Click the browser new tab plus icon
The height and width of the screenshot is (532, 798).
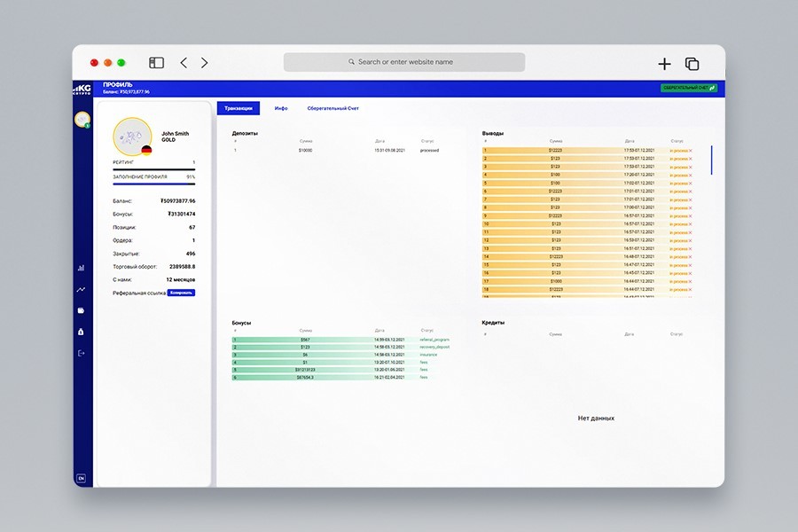[664, 64]
